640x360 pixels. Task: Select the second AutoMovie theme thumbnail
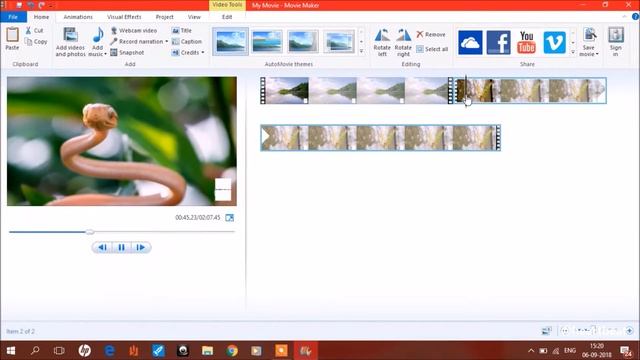point(267,41)
